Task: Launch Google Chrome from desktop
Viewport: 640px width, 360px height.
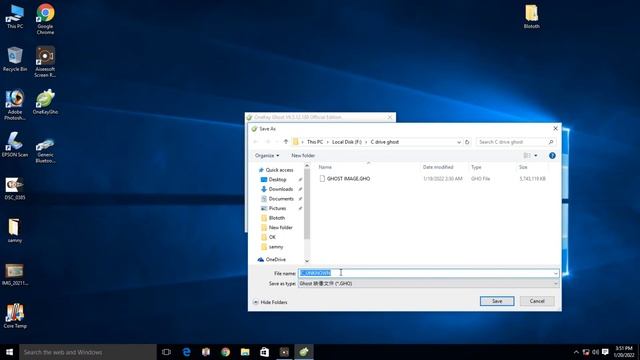Action: 45,19
